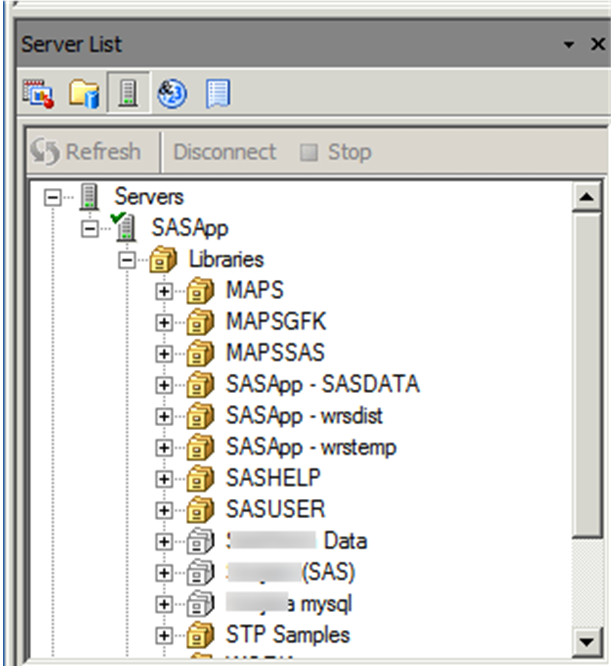Select the MAPS label
This screenshot has width=611, height=667.
[254, 290]
